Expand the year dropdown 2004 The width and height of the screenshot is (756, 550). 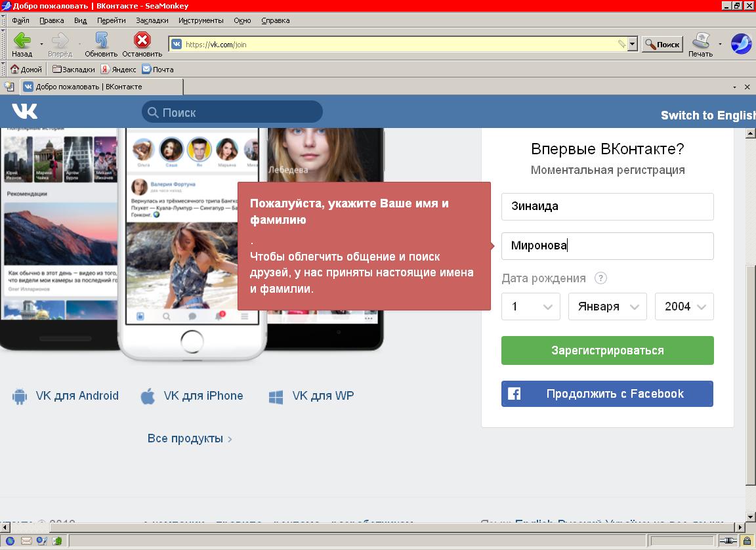coord(684,307)
